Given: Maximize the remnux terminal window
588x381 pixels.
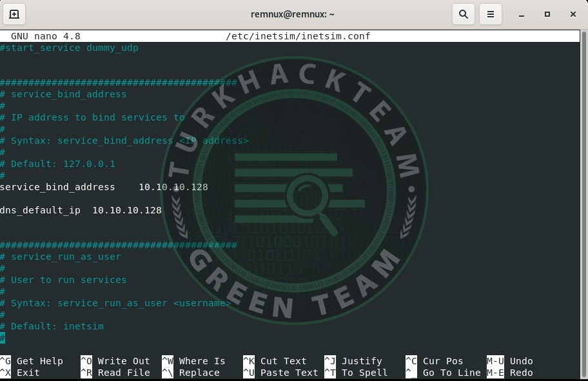Looking at the screenshot, I should [x=547, y=14].
